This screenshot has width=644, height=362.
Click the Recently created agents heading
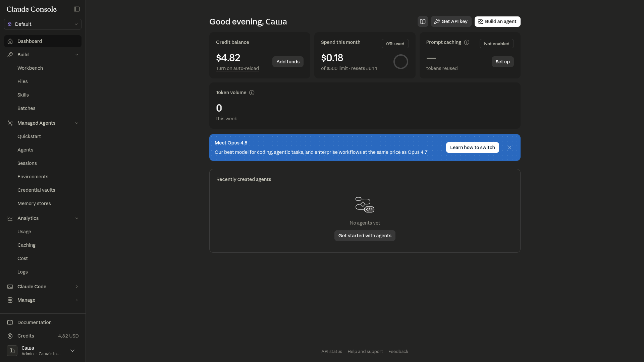pos(244,179)
